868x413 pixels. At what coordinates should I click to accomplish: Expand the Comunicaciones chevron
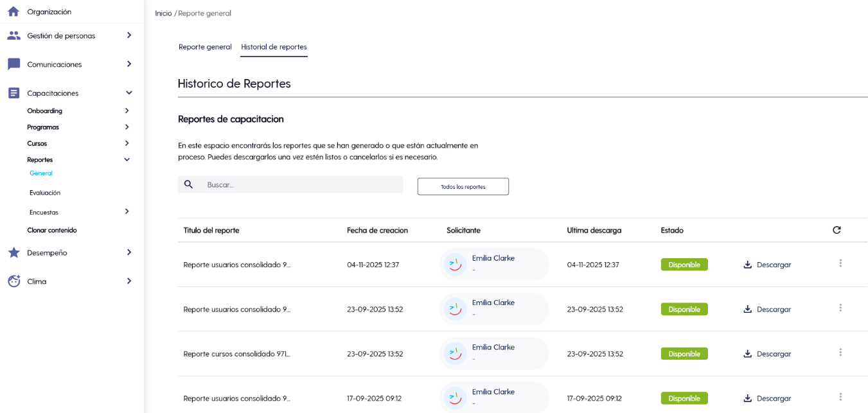(x=128, y=64)
